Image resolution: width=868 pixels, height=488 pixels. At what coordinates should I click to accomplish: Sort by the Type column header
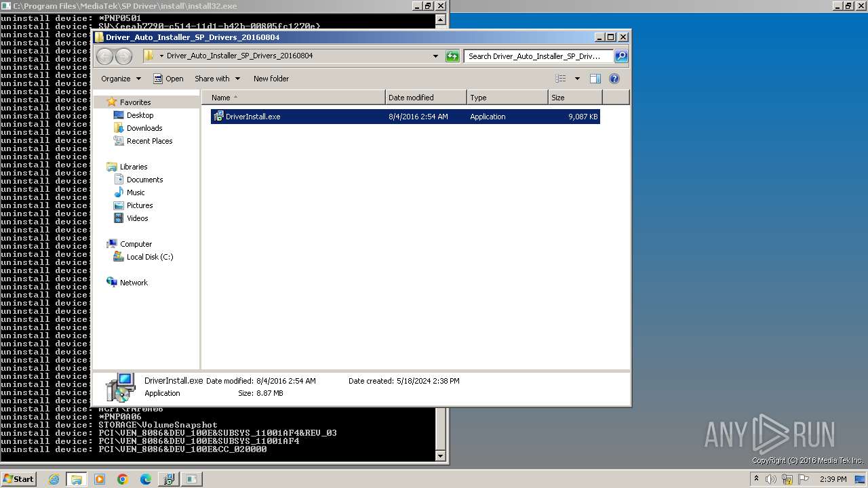coord(507,98)
